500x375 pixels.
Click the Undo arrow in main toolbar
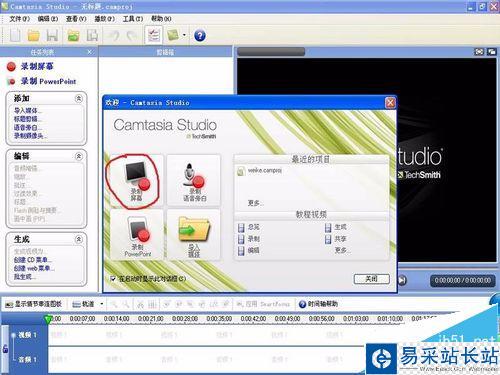114,35
